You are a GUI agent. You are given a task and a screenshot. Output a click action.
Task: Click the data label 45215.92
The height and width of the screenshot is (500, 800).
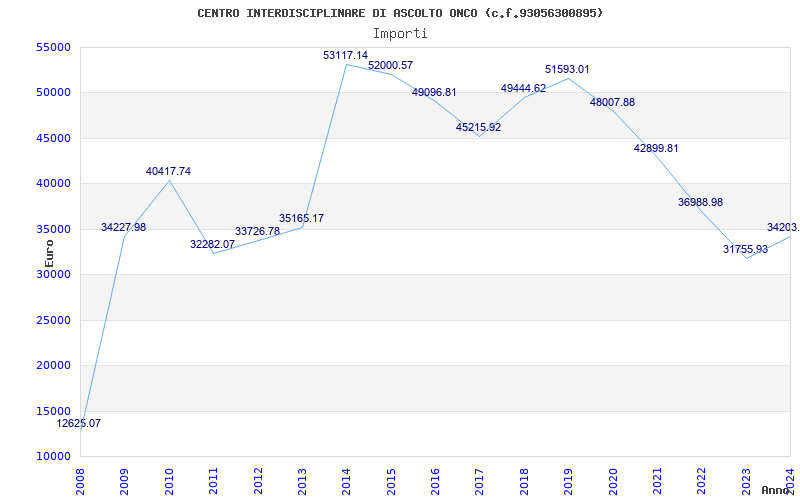(x=479, y=128)
